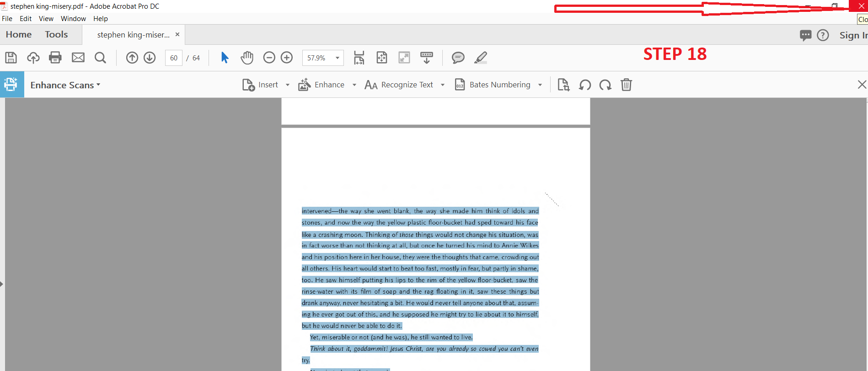Rotate page clockwise
This screenshot has height=371, width=868.
(605, 85)
